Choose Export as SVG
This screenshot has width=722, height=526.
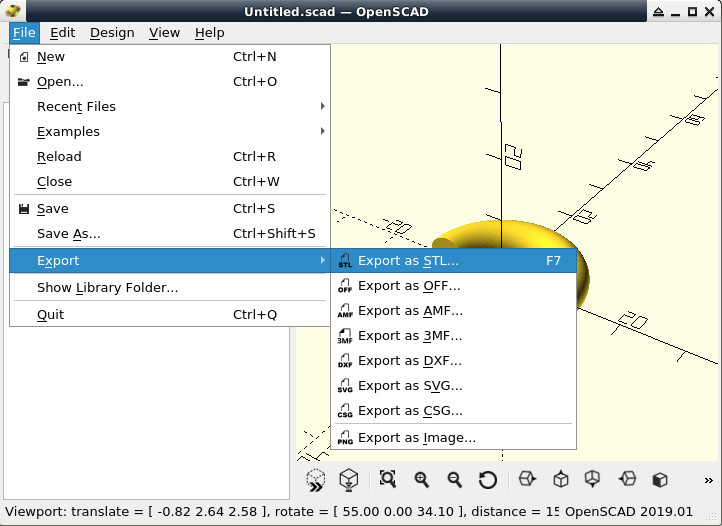[x=454, y=386]
